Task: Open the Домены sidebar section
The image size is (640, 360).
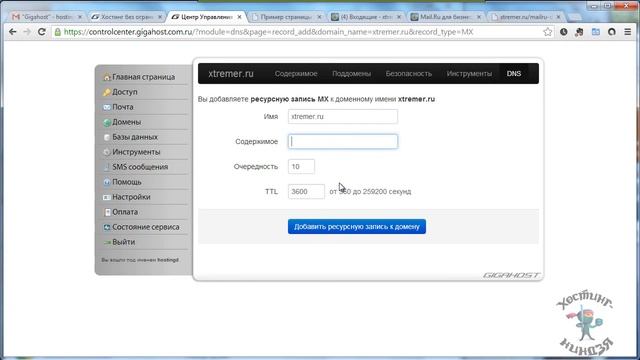Action: 127,122
